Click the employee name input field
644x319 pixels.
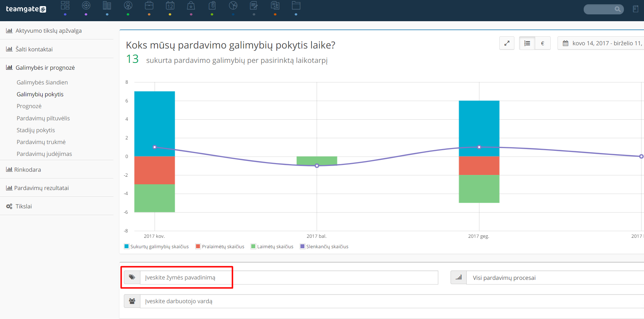tap(392, 301)
